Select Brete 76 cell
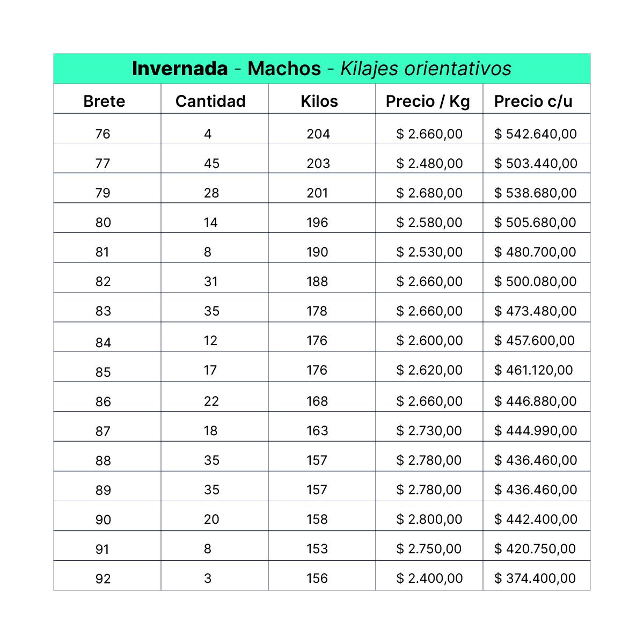Screen dimensions: 644x644 [103, 134]
